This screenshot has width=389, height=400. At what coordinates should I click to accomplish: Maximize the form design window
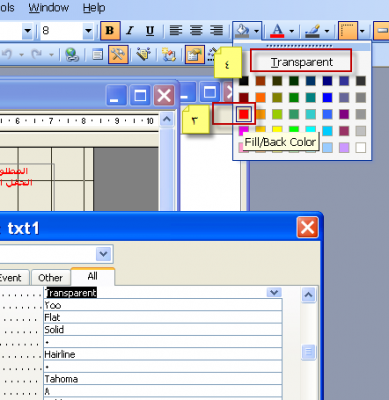point(140,96)
